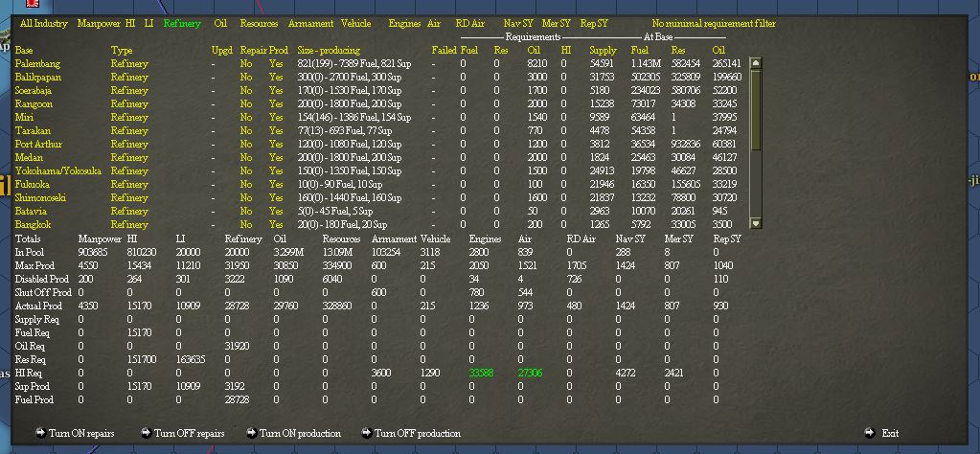
Task: Click the scroll down arrow of base list
Action: 755,223
